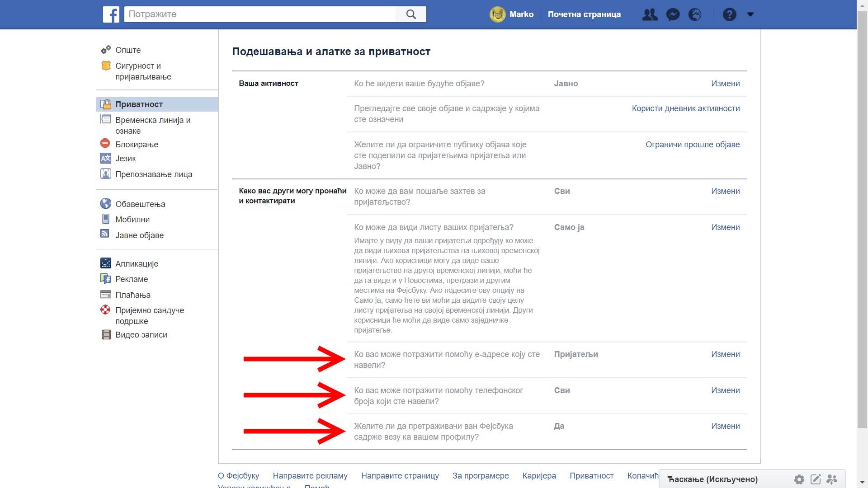The image size is (868, 488).
Task: Expand the account dropdown arrow in top bar
Action: click(750, 14)
